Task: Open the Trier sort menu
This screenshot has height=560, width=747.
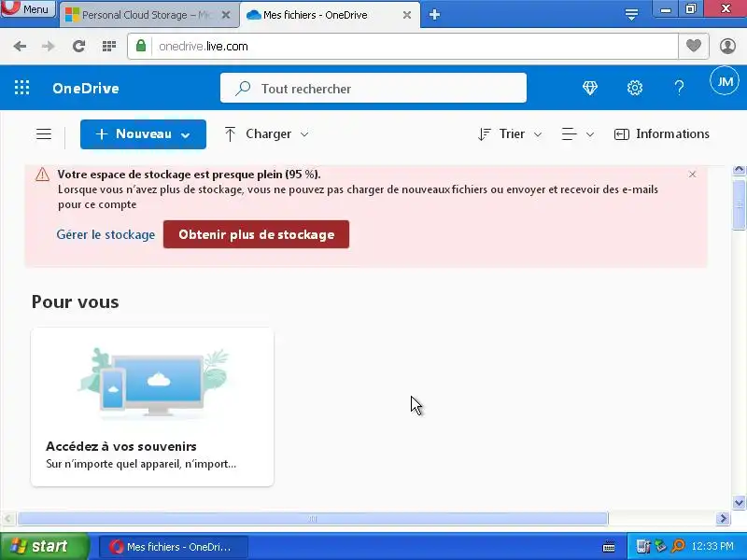Action: pyautogui.click(x=510, y=134)
